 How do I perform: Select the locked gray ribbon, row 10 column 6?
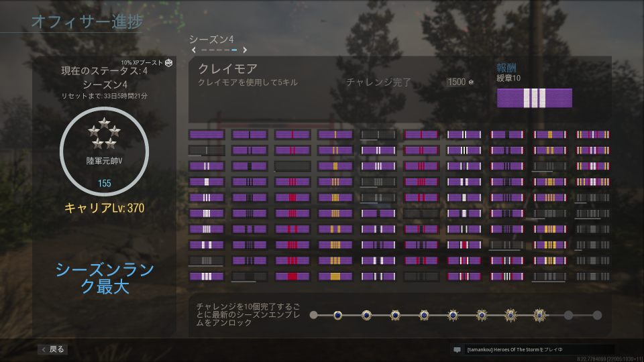(x=421, y=277)
